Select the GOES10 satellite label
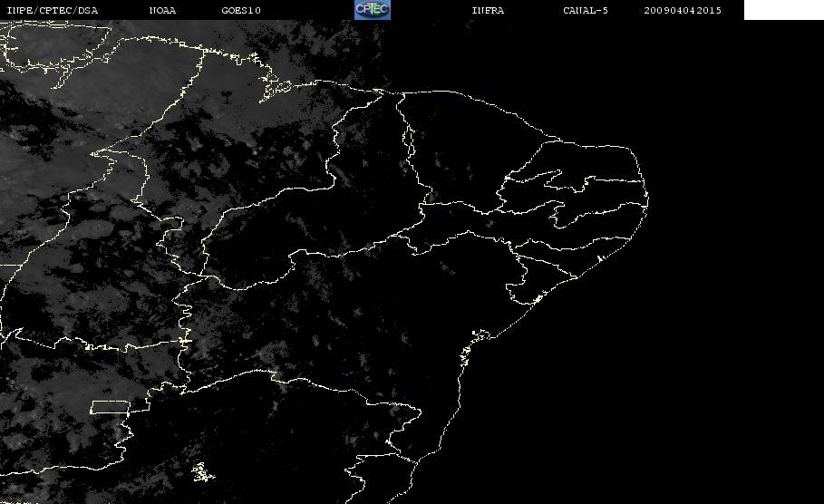 click(241, 10)
